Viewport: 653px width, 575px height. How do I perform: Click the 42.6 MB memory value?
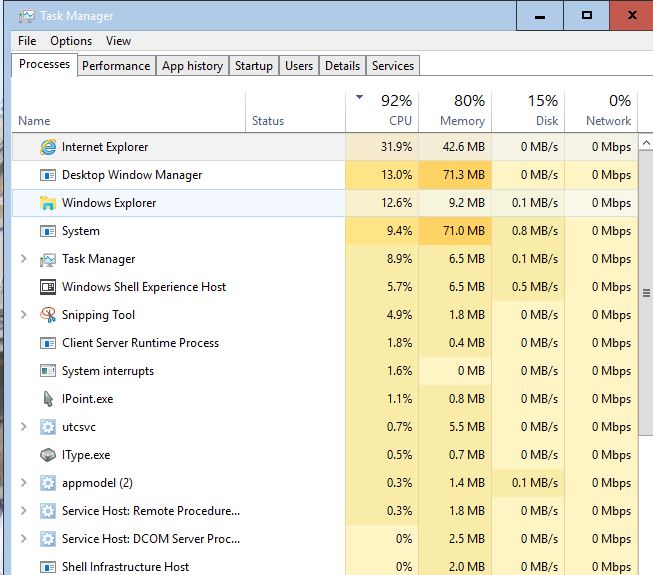[464, 147]
